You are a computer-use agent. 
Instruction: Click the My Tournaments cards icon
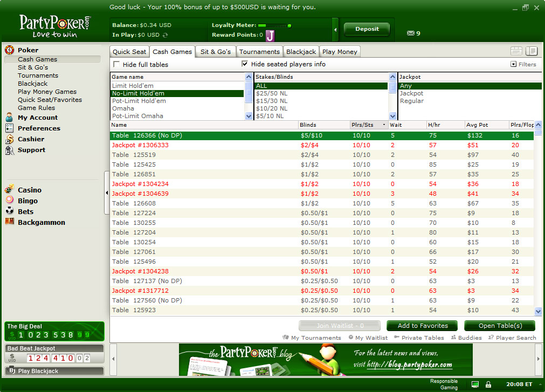286,337
